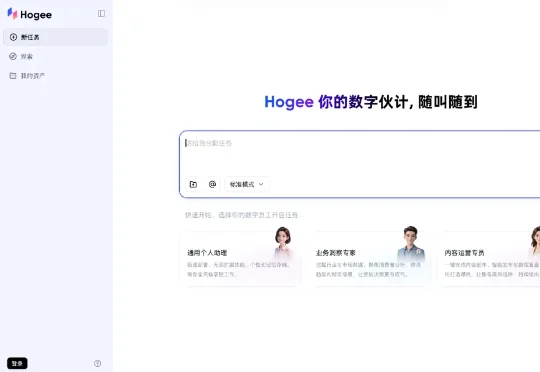Click the upload file icon in input box

[193, 184]
